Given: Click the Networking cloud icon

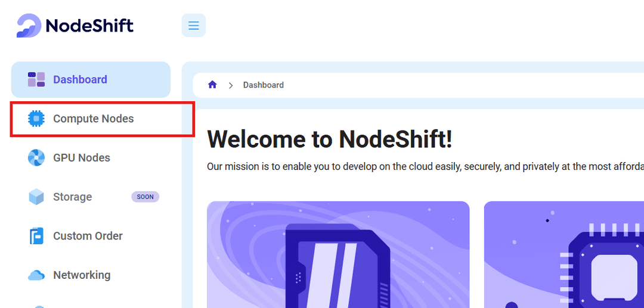Looking at the screenshot, I should point(36,275).
